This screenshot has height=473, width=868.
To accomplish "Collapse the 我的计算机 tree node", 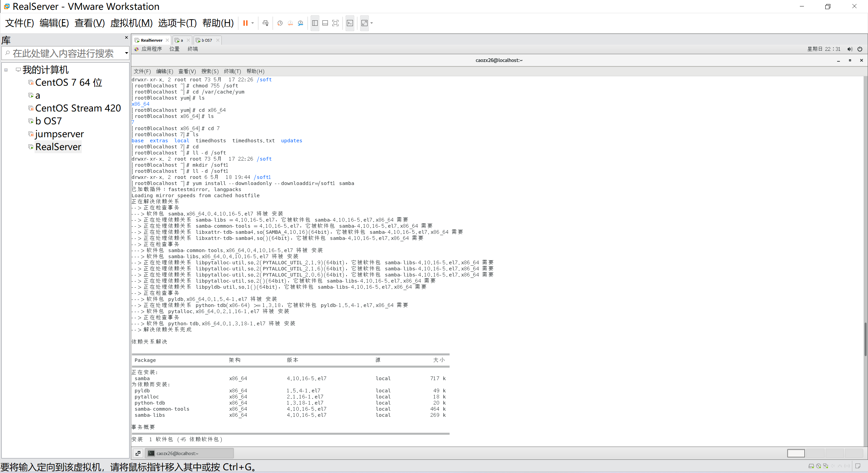I will 6,70.
